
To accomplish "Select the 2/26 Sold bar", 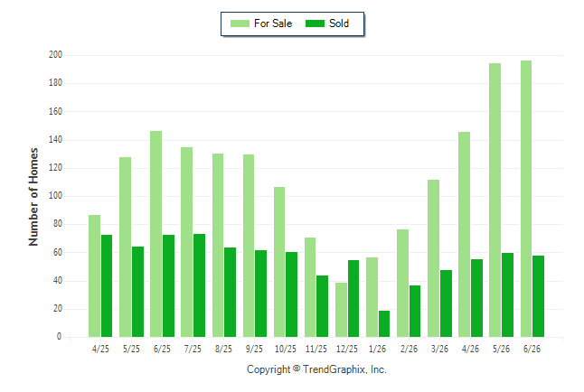I will pyautogui.click(x=415, y=312).
